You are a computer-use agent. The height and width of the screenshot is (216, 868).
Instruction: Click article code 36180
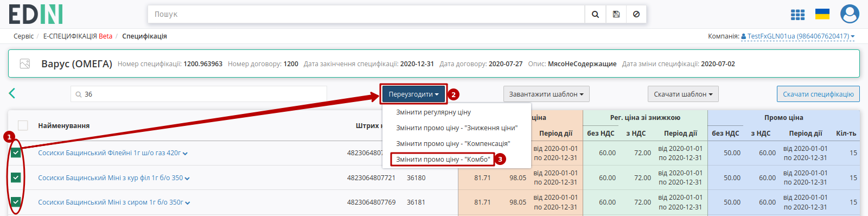[x=416, y=178]
